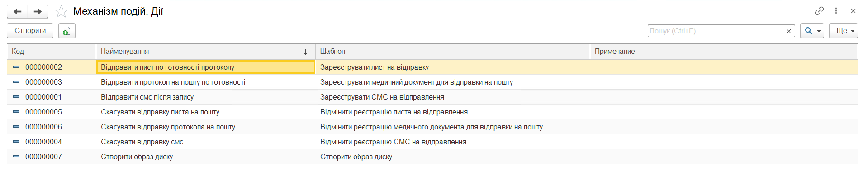Expand the "Ще" more actions menu
Viewport: 868px width, 186px height.
coord(843,31)
